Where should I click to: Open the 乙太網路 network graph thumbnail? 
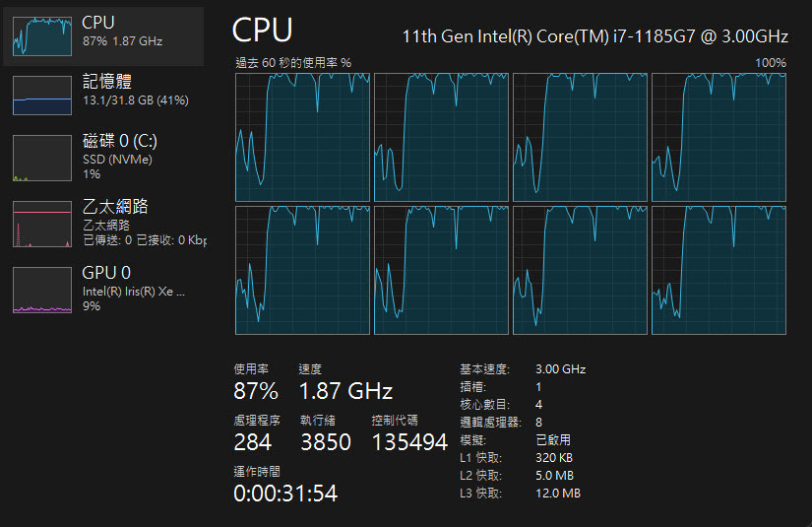tap(42, 224)
